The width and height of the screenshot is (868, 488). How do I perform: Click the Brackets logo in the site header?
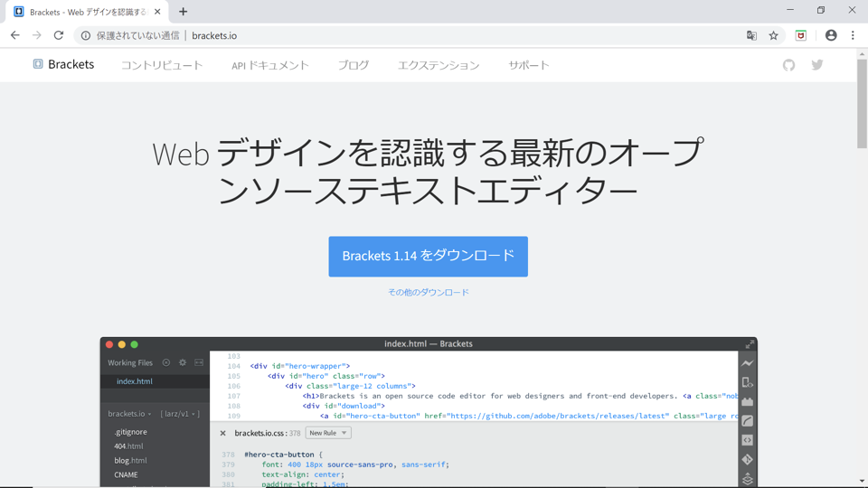coord(63,65)
